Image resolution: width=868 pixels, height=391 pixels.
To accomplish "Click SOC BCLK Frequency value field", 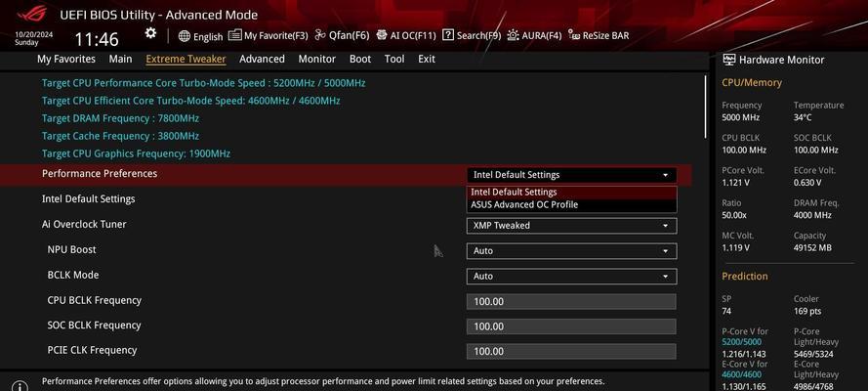I will (571, 326).
